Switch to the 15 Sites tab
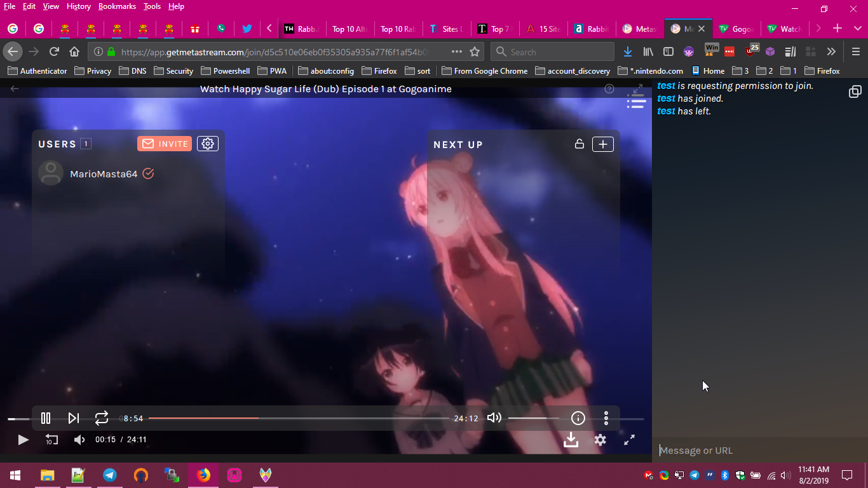 544,29
